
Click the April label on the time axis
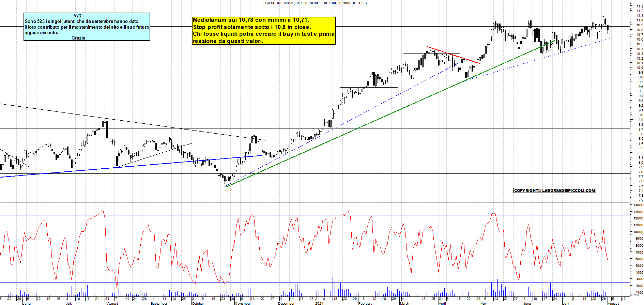point(442,303)
